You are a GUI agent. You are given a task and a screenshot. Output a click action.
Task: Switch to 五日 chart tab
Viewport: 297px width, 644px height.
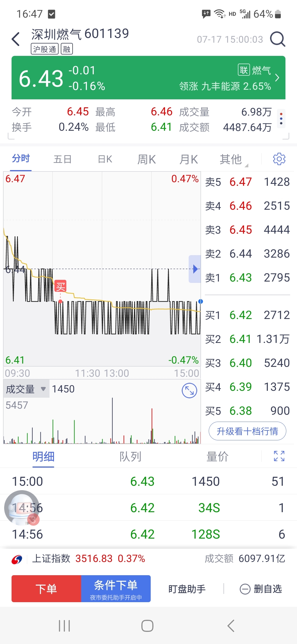[63, 159]
